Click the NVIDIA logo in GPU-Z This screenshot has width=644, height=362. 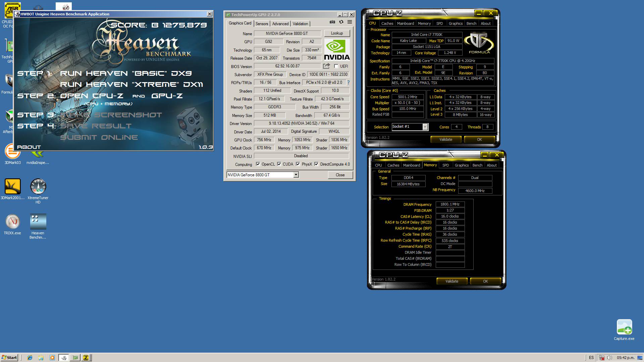click(x=337, y=50)
